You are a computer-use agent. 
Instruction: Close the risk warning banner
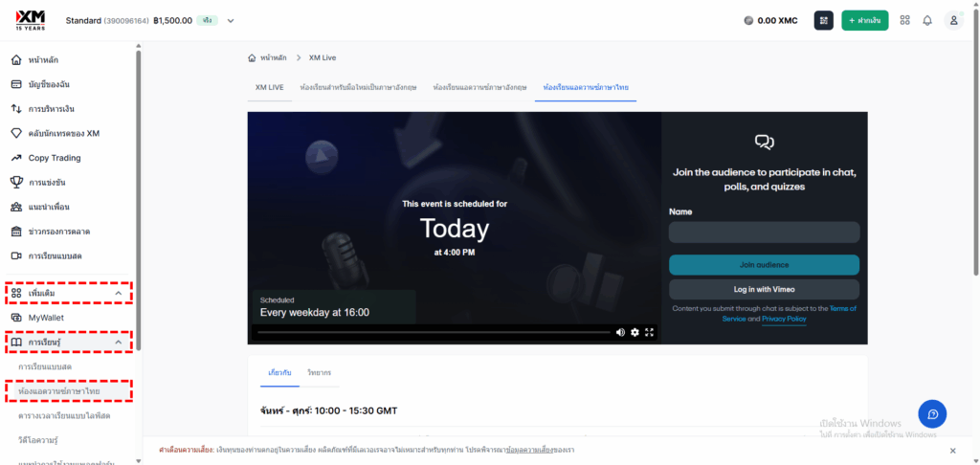tap(952, 451)
